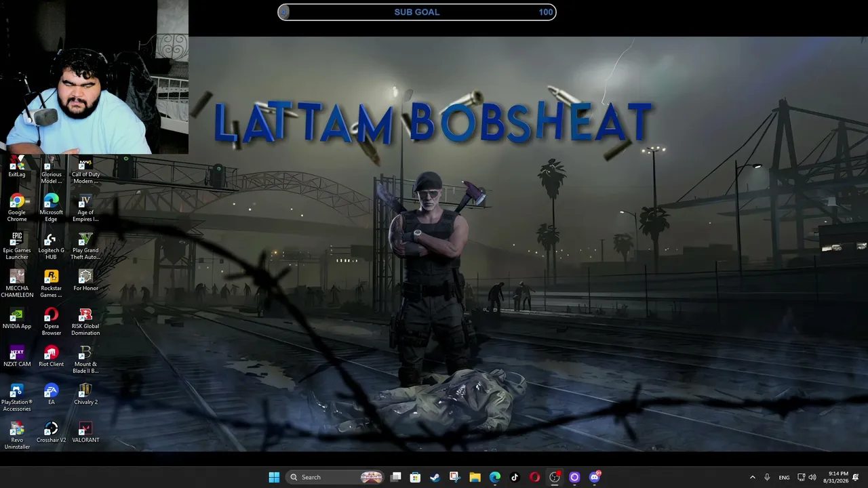Image resolution: width=868 pixels, height=488 pixels.
Task: Select the For Honor desktop icon
Action: click(x=85, y=281)
